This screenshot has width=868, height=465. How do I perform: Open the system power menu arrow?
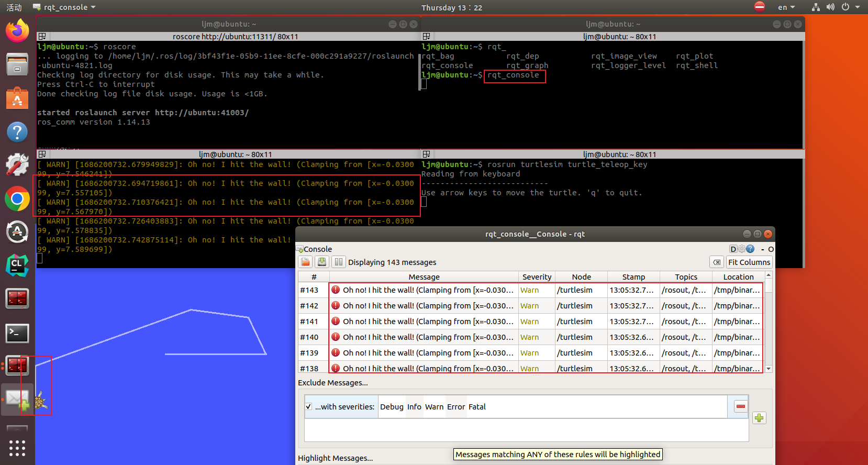pyautogui.click(x=858, y=7)
